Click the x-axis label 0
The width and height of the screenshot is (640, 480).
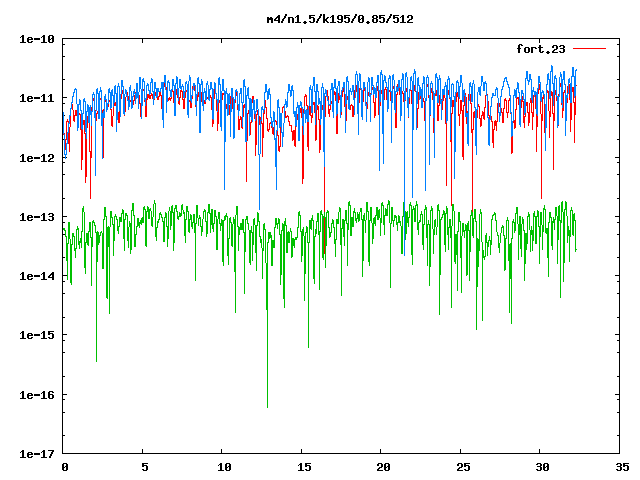click(x=65, y=467)
